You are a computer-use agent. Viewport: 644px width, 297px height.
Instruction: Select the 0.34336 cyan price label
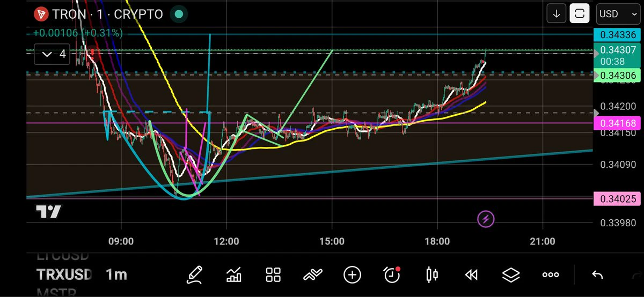[617, 35]
